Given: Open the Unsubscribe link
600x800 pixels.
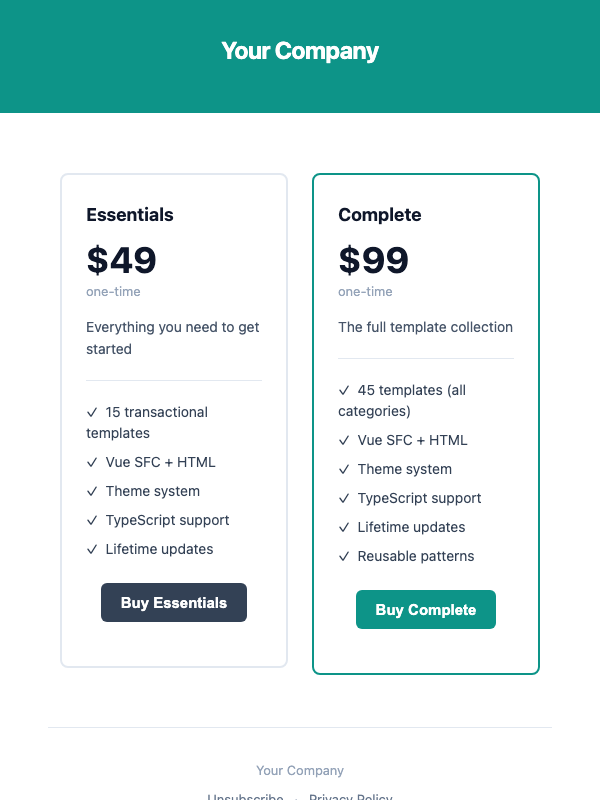Looking at the screenshot, I should point(245,796).
